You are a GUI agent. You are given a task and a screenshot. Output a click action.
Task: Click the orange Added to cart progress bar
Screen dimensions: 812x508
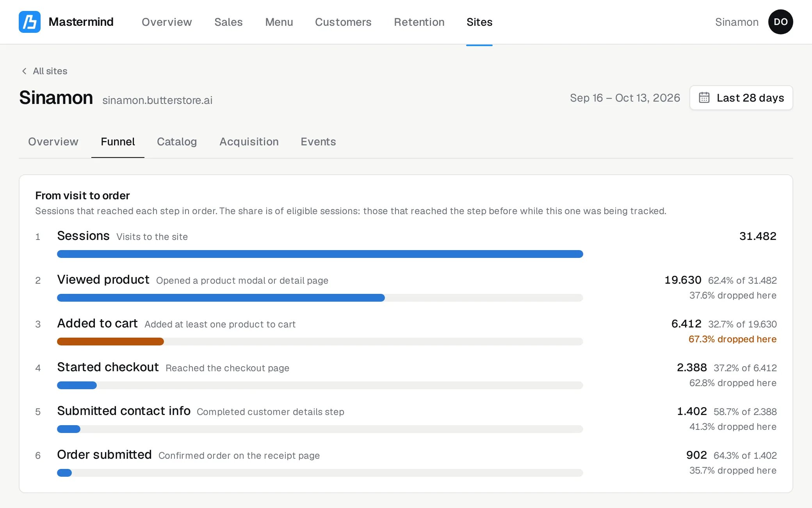tap(110, 342)
